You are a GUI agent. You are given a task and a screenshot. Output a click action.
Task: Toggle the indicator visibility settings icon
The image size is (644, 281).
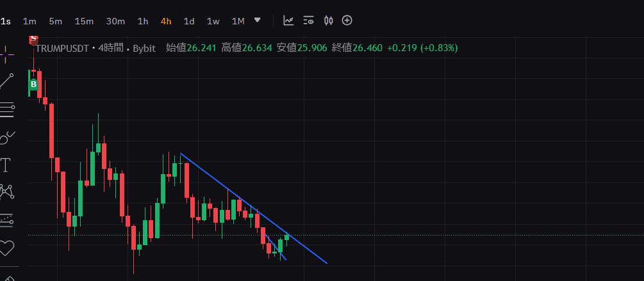click(x=309, y=20)
